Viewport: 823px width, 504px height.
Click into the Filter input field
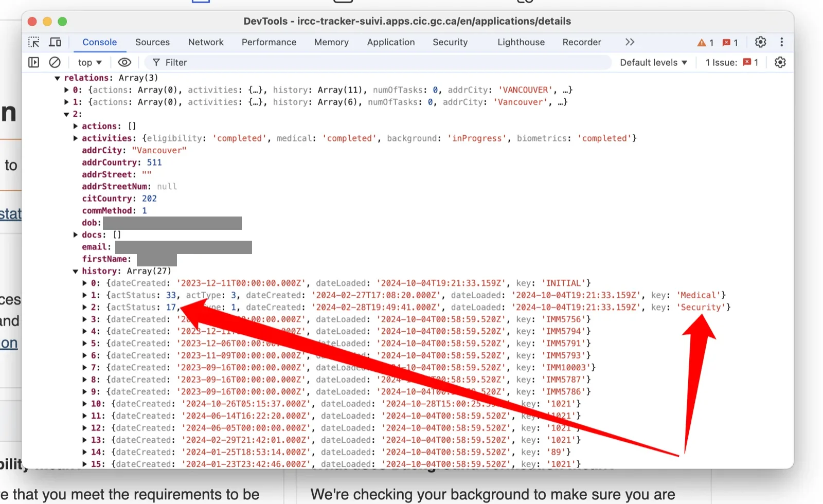[x=378, y=62]
